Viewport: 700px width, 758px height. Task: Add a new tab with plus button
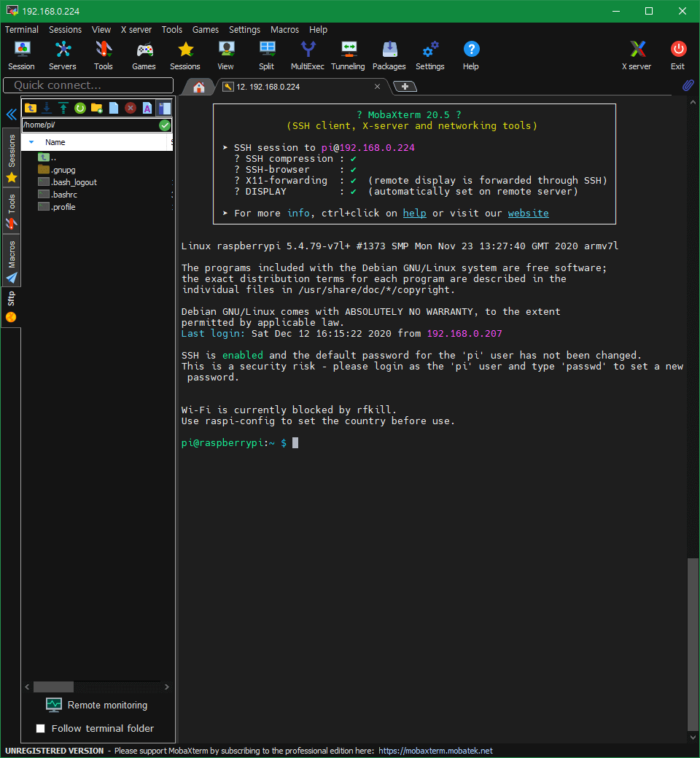click(405, 87)
